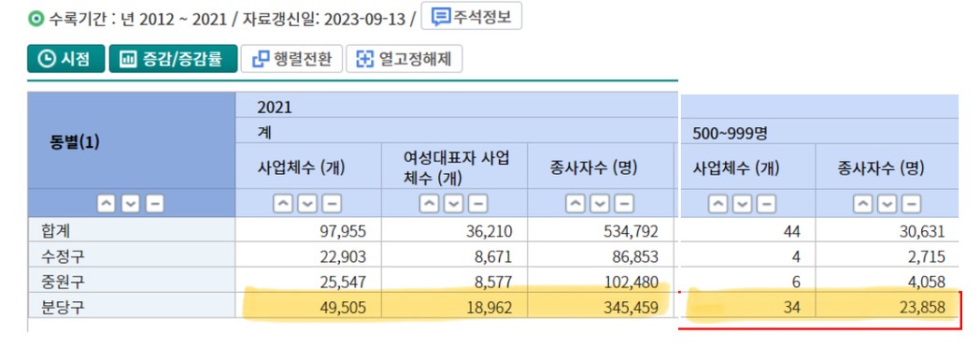Select the cell value 8,671

point(493,256)
